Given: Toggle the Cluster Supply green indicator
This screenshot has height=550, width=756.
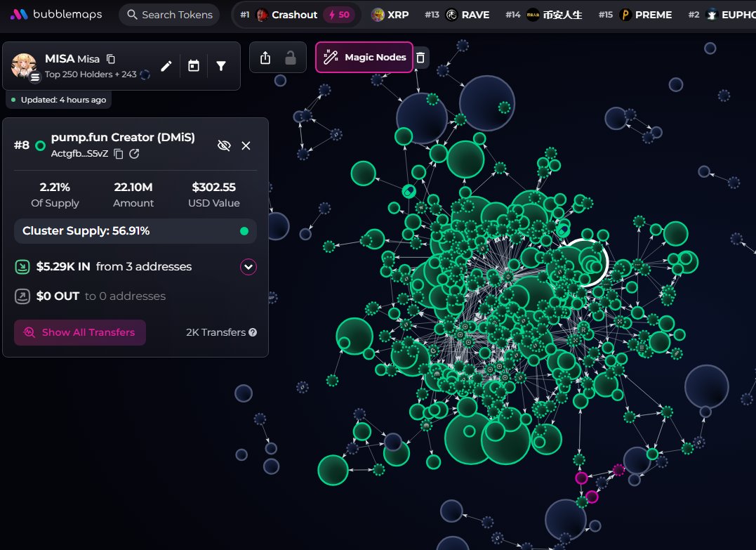Looking at the screenshot, I should [x=244, y=231].
